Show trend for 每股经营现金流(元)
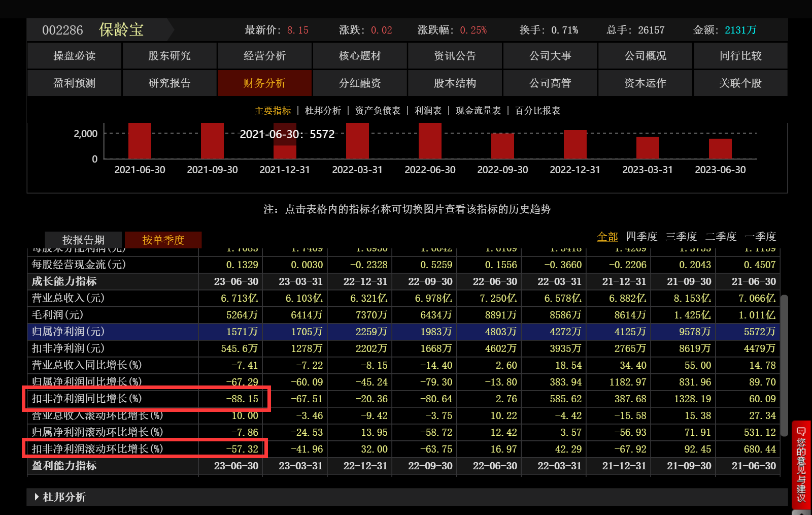This screenshot has height=515, width=812. pyautogui.click(x=79, y=265)
